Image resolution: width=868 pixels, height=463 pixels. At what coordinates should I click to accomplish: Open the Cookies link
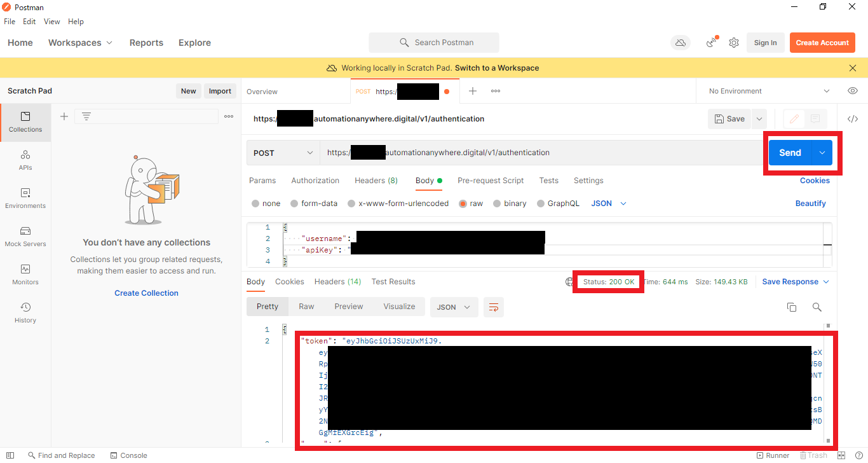point(815,181)
